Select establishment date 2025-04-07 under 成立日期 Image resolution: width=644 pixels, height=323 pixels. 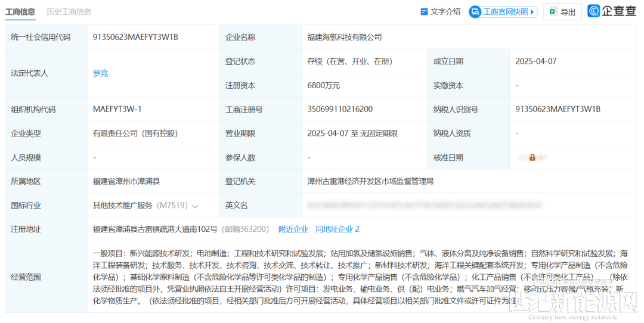(x=536, y=61)
